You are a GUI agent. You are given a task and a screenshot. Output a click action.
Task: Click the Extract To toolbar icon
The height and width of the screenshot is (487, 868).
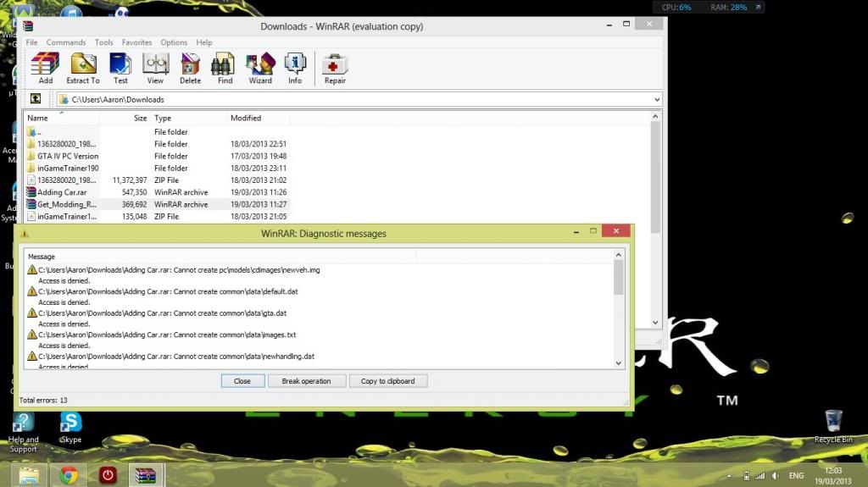coord(83,68)
